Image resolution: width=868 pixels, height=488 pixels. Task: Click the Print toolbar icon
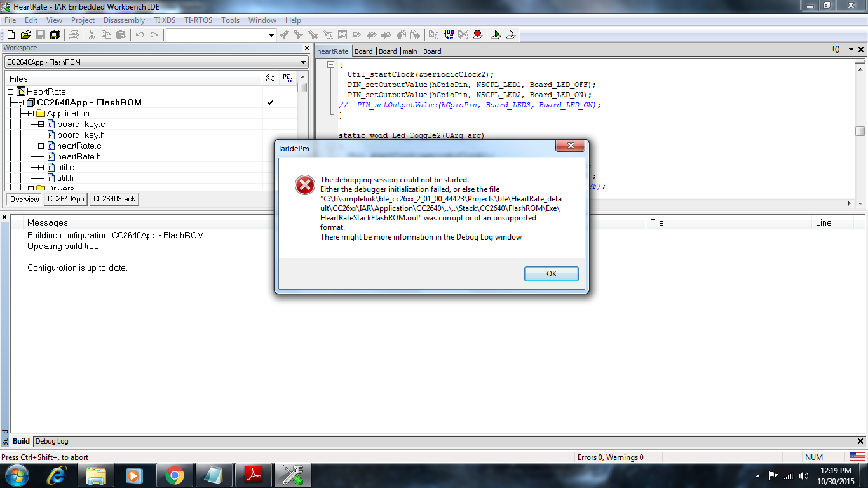click(x=74, y=35)
